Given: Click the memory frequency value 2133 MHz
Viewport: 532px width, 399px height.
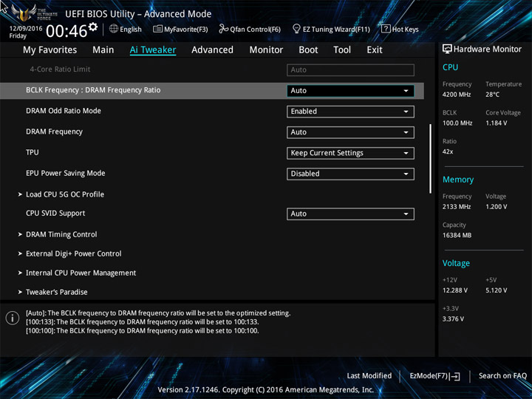Looking at the screenshot, I should (x=457, y=207).
